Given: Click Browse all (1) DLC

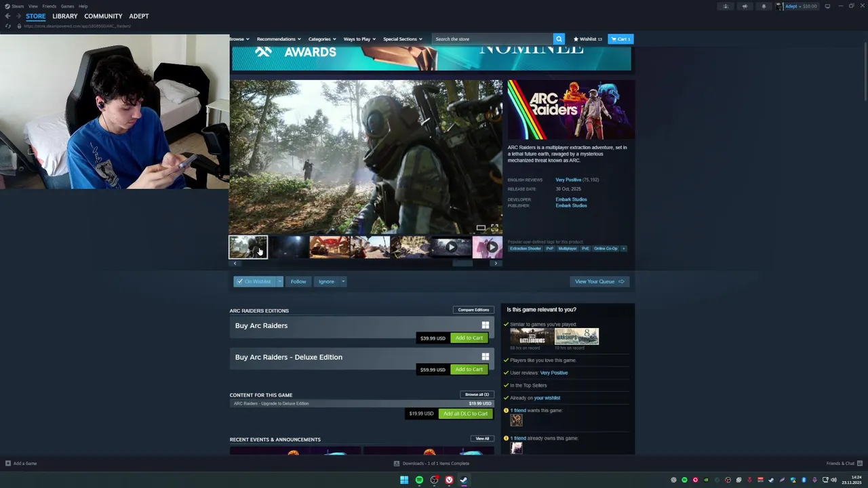Looking at the screenshot, I should click(477, 394).
